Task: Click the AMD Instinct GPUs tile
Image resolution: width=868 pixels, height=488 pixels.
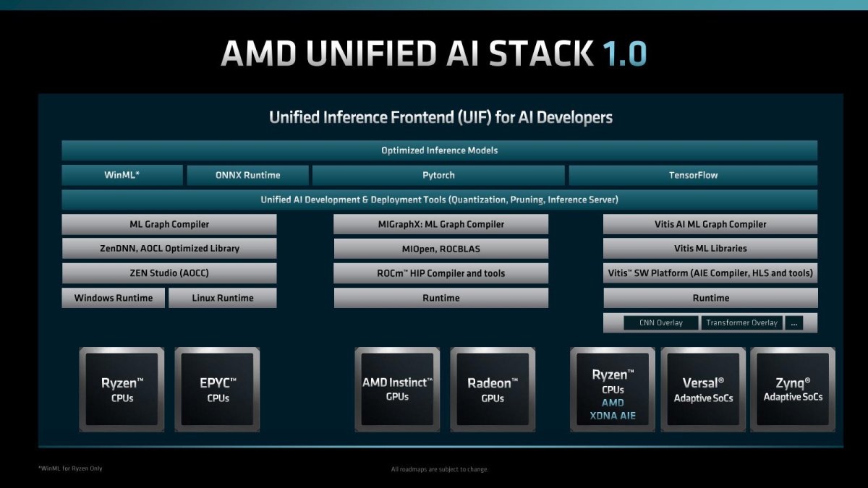Action: click(396, 389)
